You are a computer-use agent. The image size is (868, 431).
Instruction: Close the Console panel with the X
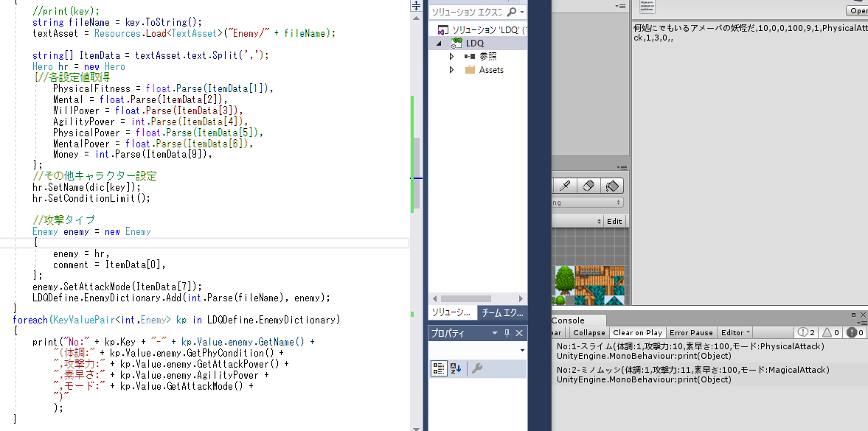862,315
